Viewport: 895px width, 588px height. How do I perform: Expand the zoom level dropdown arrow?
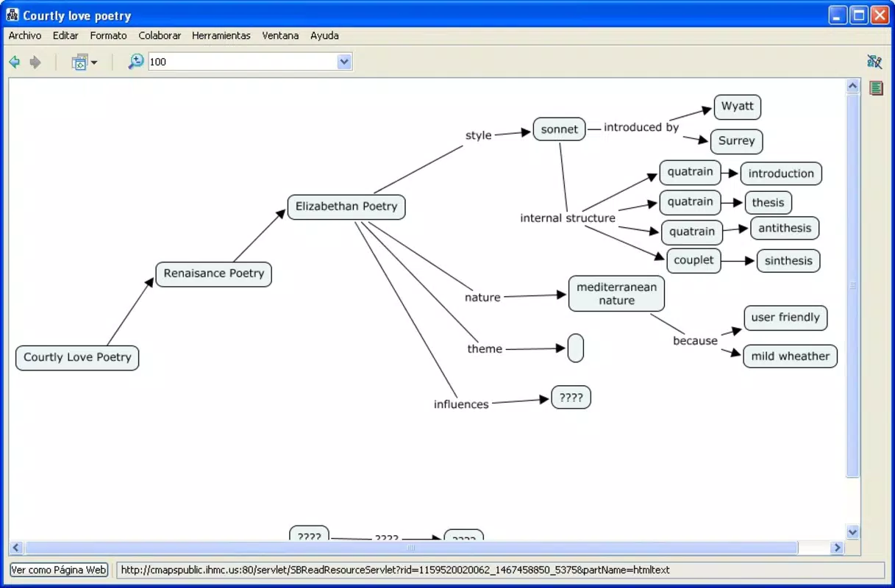point(344,62)
